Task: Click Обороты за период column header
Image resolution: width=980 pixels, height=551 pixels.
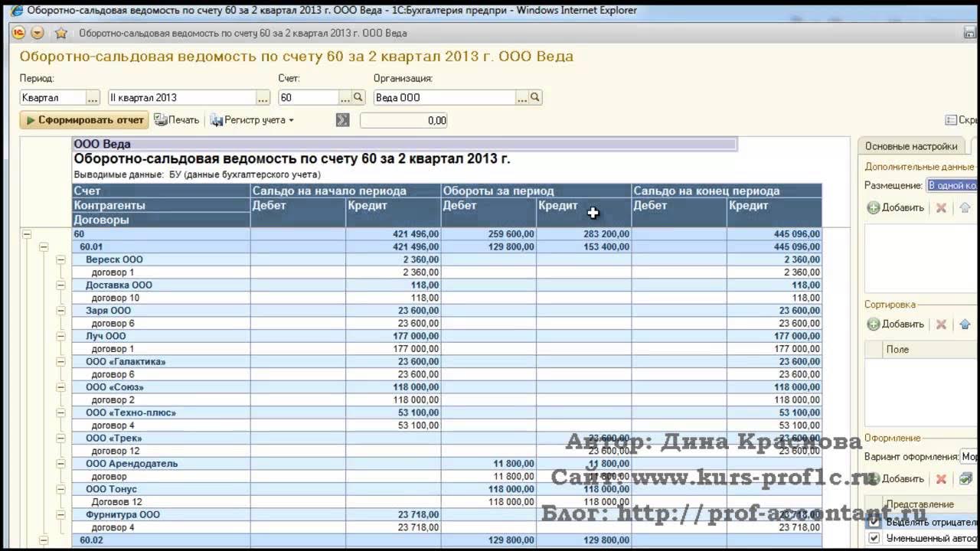Action: tap(537, 191)
